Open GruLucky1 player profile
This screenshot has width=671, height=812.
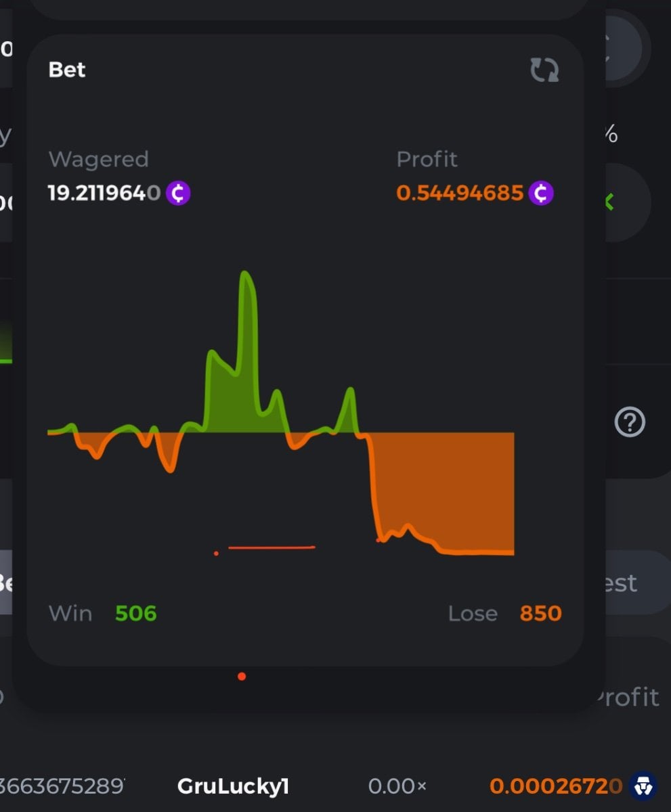point(233,786)
